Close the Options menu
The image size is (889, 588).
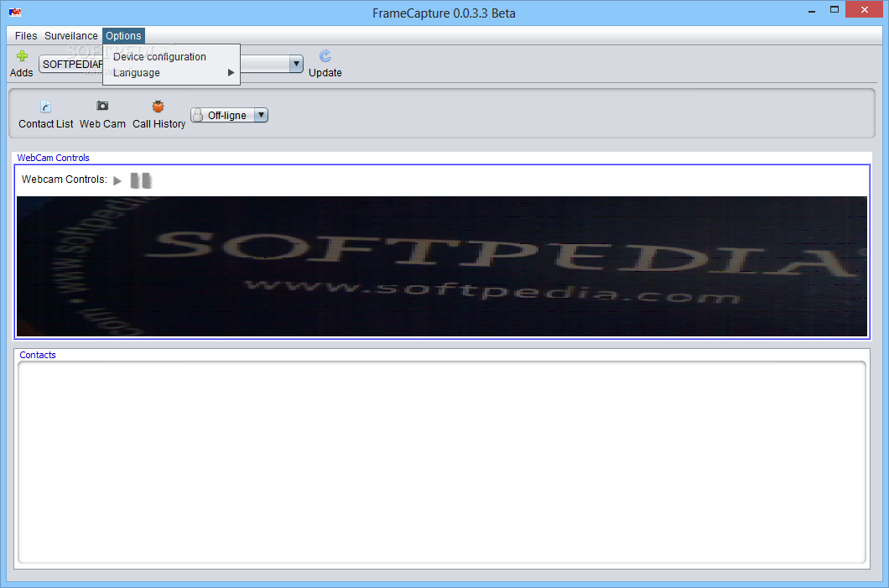pyautogui.click(x=123, y=36)
